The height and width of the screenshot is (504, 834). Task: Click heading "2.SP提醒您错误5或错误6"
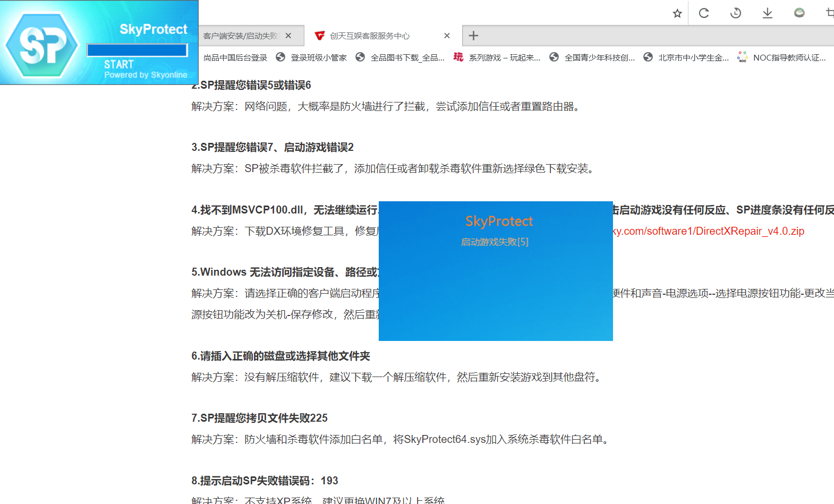(251, 85)
